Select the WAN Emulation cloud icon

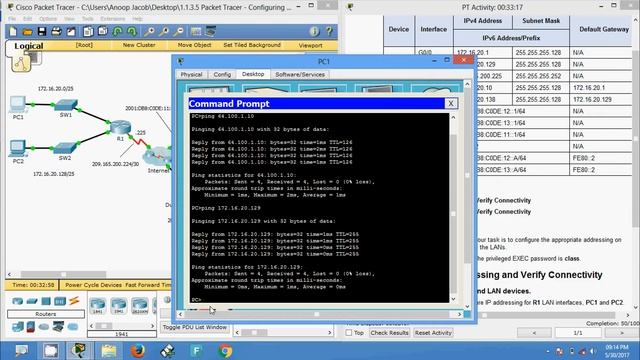pyautogui.click(x=44, y=327)
